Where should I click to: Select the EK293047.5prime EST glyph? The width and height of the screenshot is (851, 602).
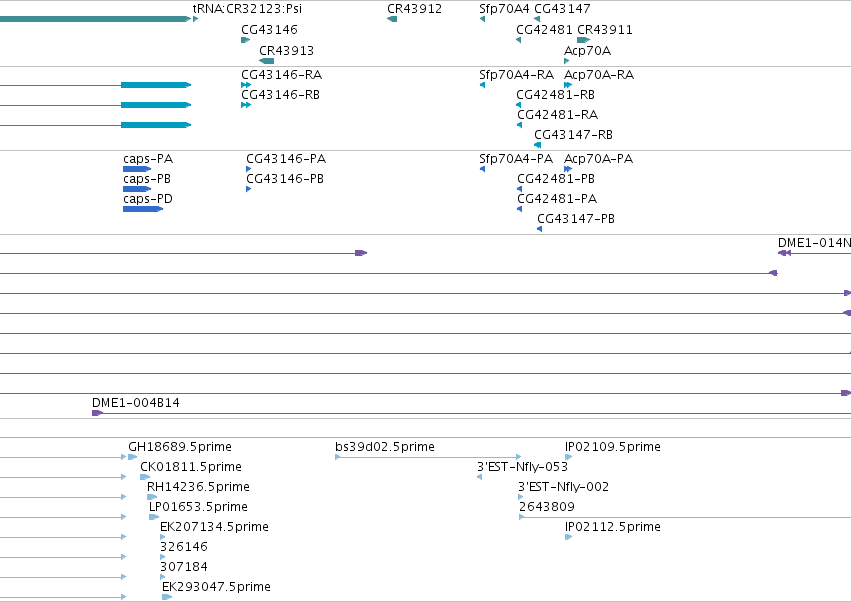[x=167, y=597]
